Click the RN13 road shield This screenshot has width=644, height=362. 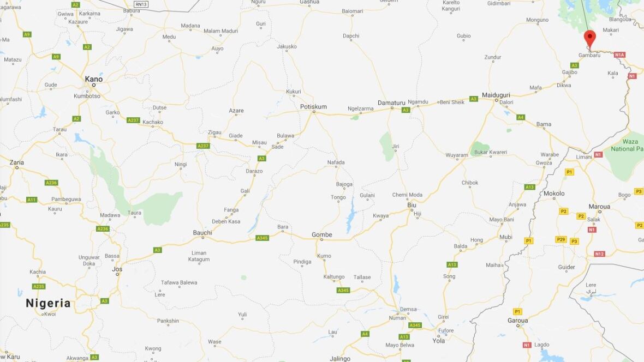[141, 4]
